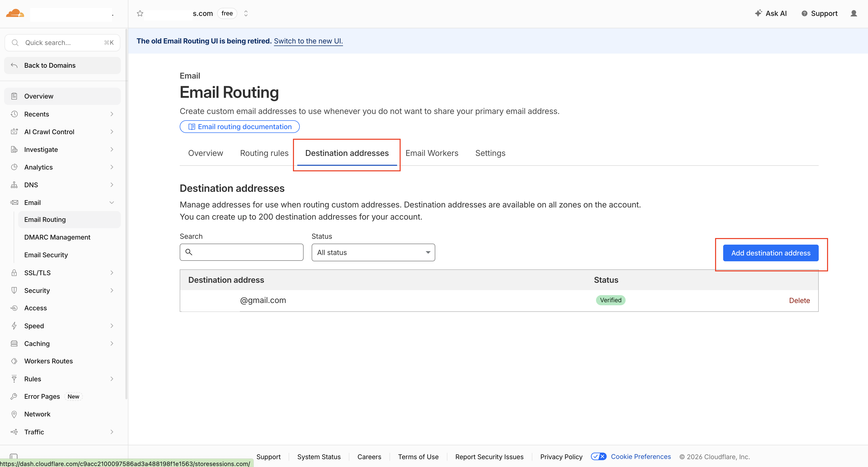Open the System Status footer link
This screenshot has width=868, height=467.
click(319, 457)
